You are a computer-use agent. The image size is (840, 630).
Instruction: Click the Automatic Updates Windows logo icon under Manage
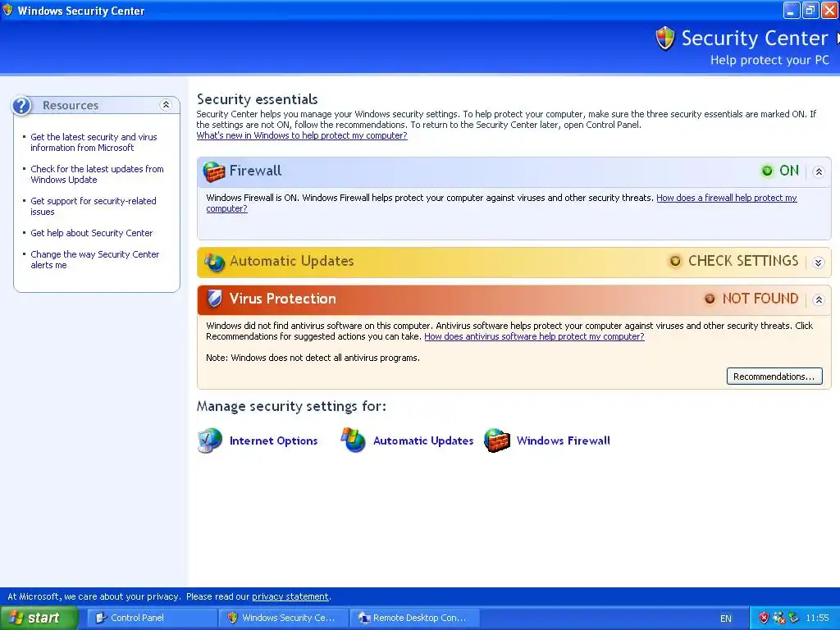[x=353, y=440]
